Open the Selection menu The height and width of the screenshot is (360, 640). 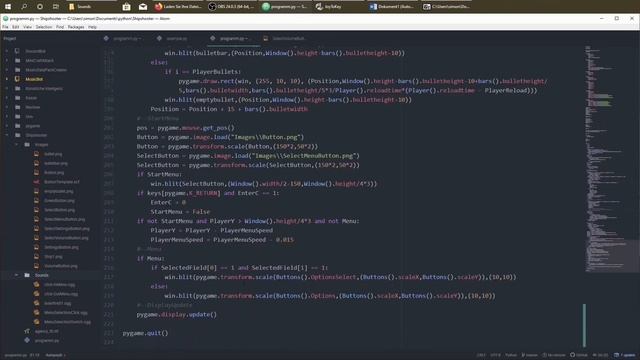tap(44, 27)
